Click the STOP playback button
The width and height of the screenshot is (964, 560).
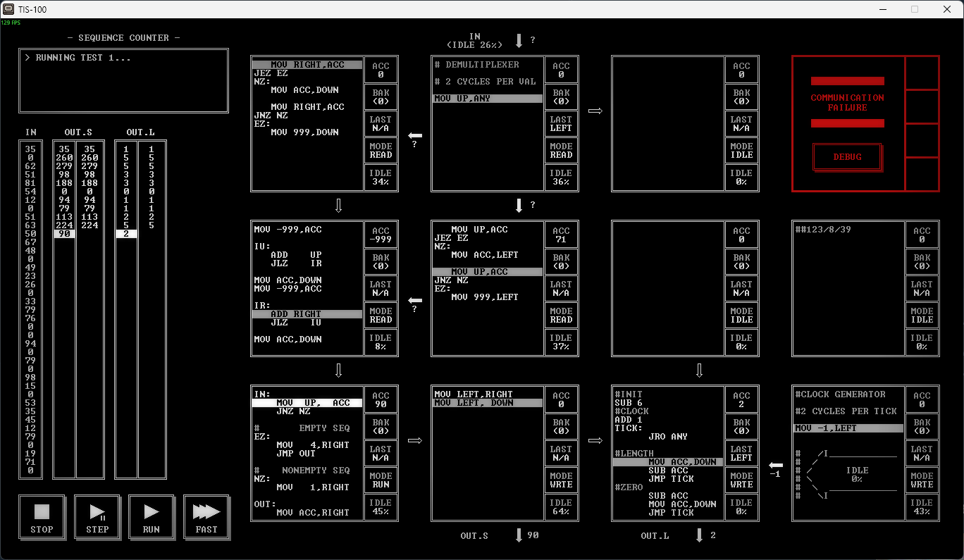[42, 517]
